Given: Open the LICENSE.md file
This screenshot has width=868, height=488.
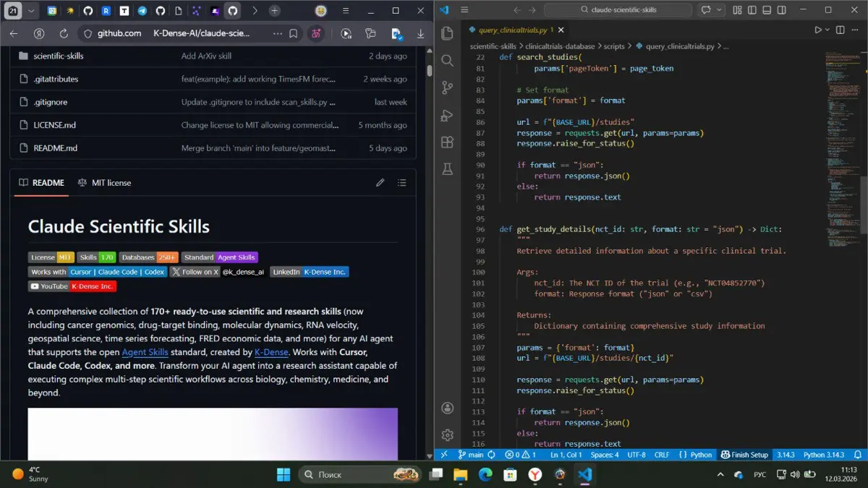Looking at the screenshot, I should [55, 125].
